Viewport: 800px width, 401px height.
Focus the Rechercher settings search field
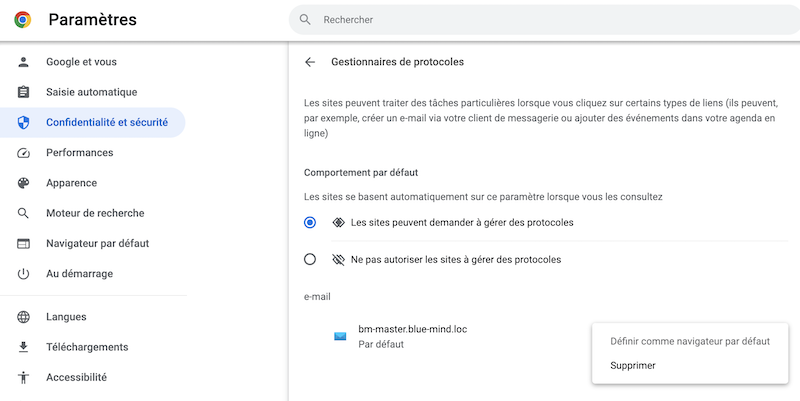tap(544, 19)
